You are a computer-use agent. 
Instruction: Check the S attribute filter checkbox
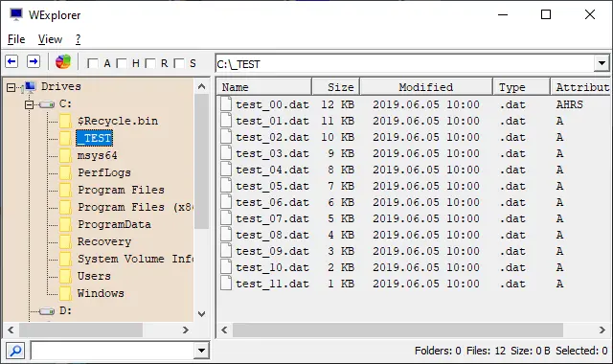179,63
